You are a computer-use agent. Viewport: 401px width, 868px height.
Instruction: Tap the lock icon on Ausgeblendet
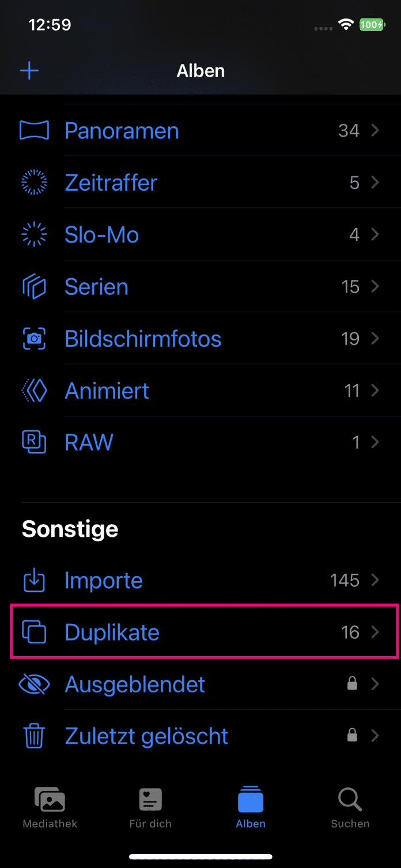point(352,684)
